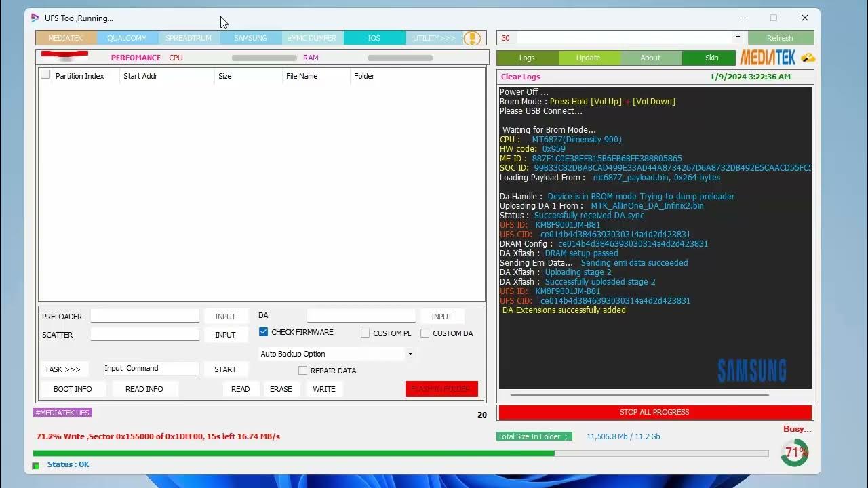Click the INPUT button next to DA
This screenshot has height=488, width=868.
pyautogui.click(x=441, y=317)
